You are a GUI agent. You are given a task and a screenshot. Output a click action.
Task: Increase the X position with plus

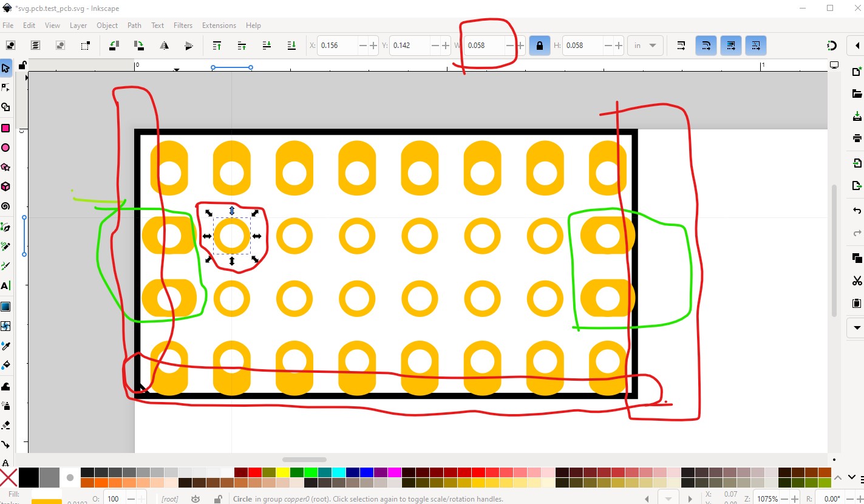point(373,46)
